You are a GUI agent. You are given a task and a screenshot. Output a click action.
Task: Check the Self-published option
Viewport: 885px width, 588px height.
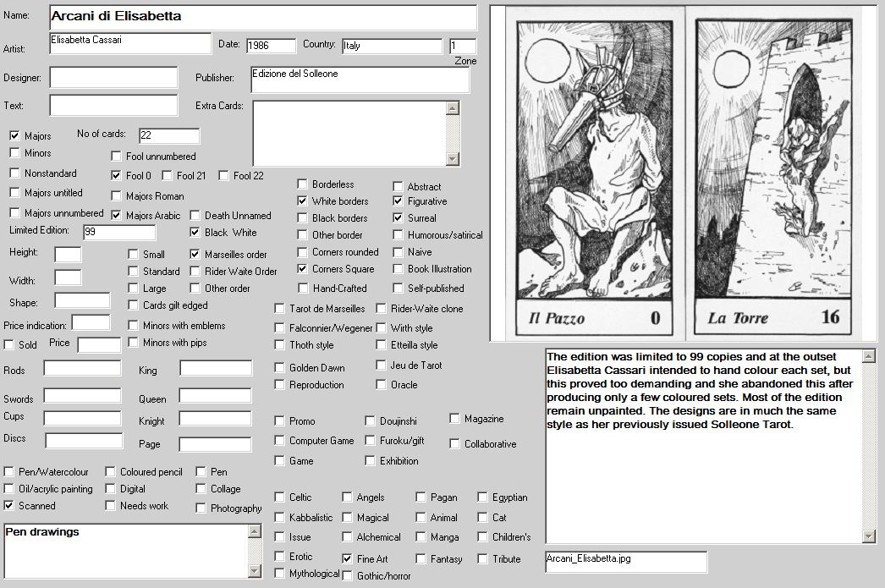[x=399, y=289]
